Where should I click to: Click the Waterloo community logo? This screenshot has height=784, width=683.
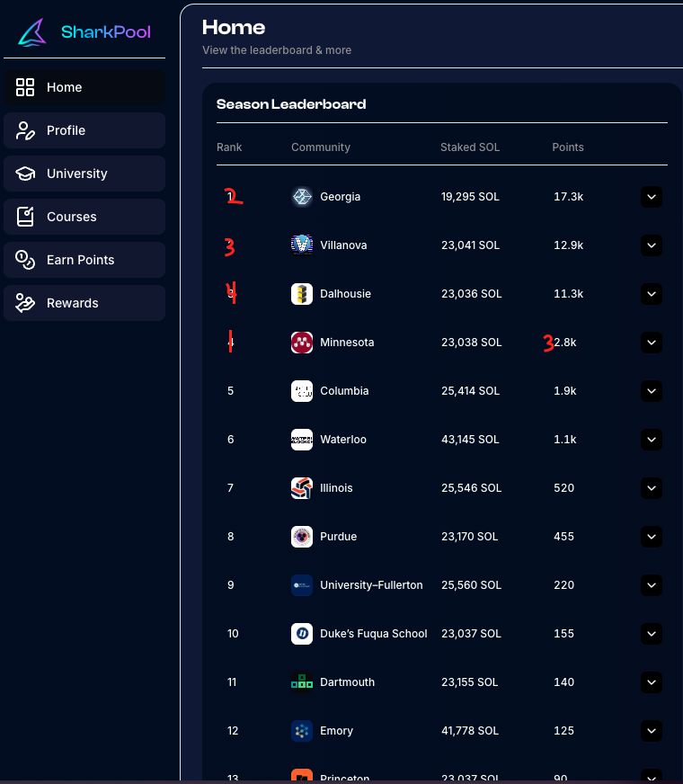click(x=302, y=439)
